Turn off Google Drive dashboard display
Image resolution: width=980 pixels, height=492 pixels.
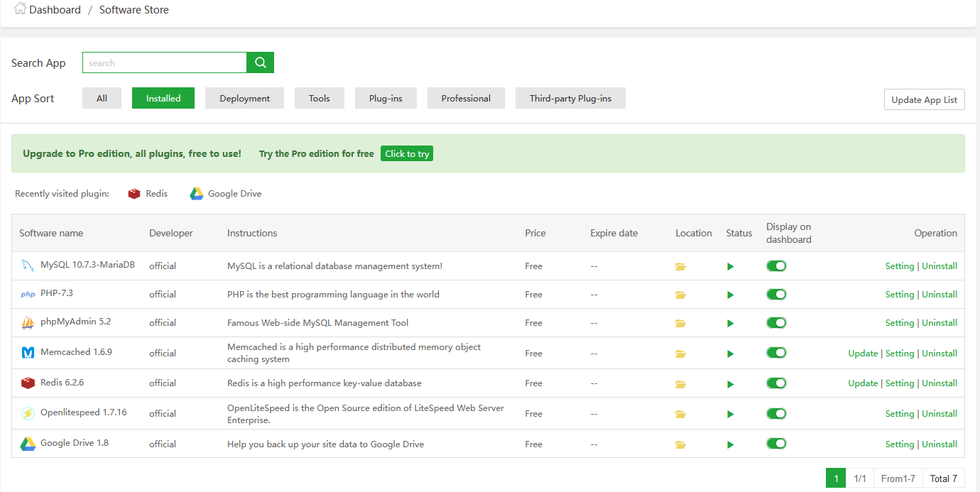(776, 444)
